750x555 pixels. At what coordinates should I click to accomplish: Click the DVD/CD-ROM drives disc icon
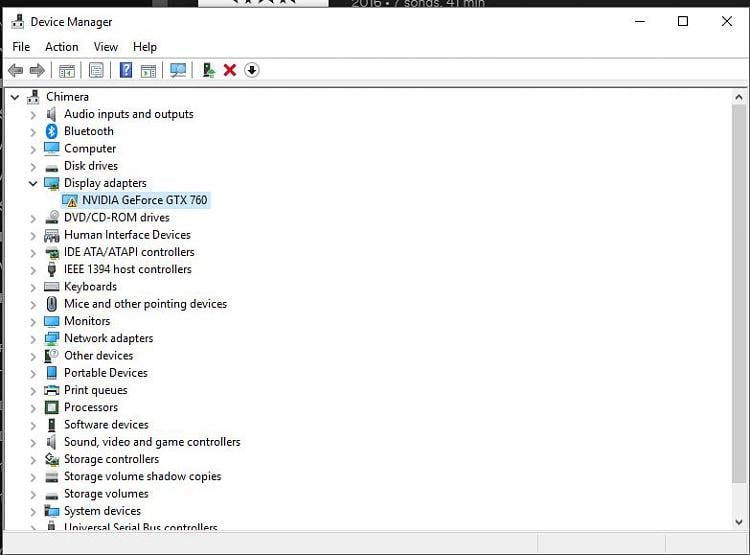click(52, 217)
